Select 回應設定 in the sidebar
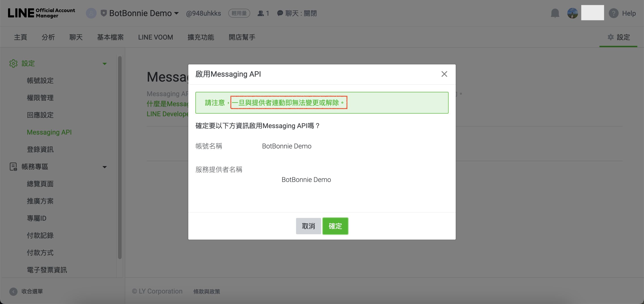This screenshot has width=644, height=304. [40, 115]
